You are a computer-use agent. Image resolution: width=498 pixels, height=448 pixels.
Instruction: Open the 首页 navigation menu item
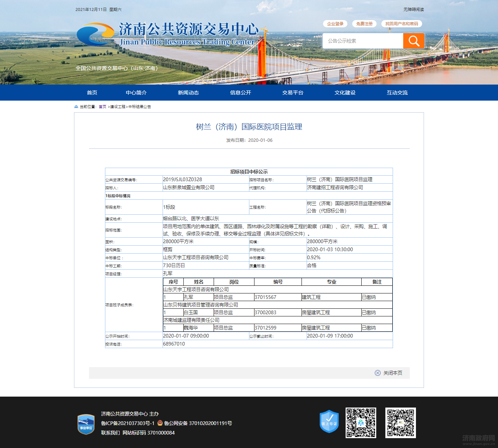point(92,93)
